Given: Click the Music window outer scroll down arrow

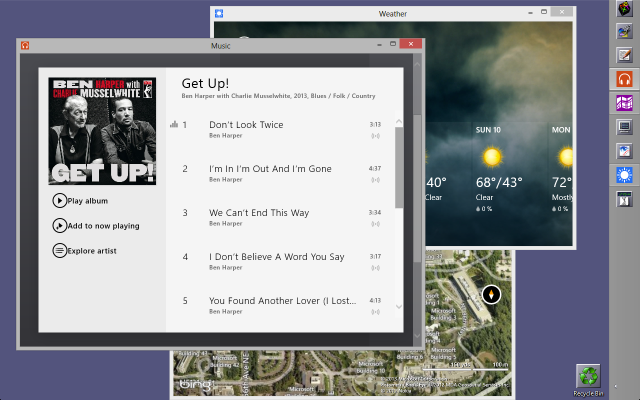Looking at the screenshot, I should point(417,336).
